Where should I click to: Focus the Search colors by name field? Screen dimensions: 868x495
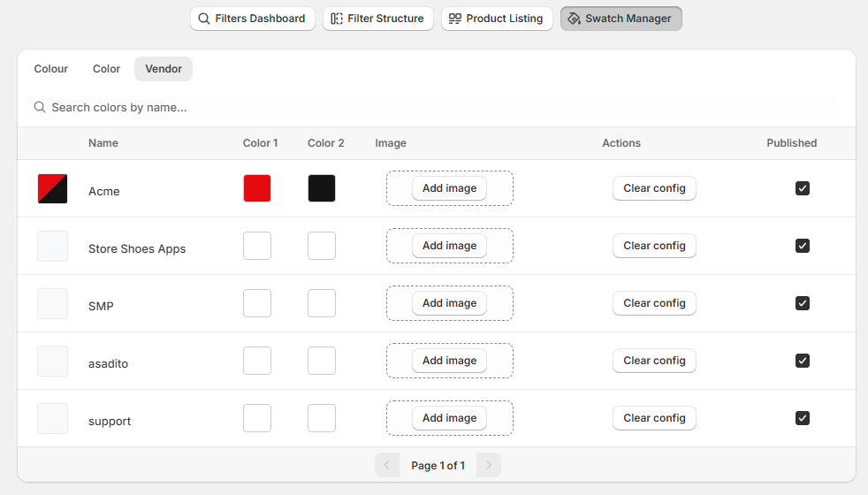433,107
